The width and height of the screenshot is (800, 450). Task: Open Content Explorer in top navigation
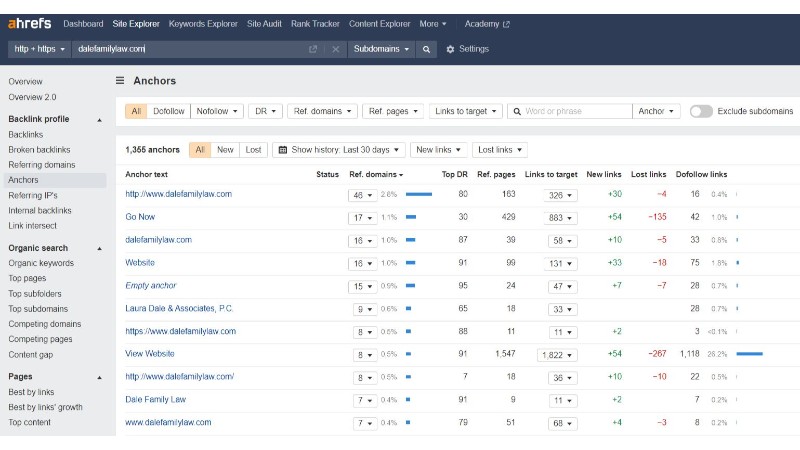[379, 24]
